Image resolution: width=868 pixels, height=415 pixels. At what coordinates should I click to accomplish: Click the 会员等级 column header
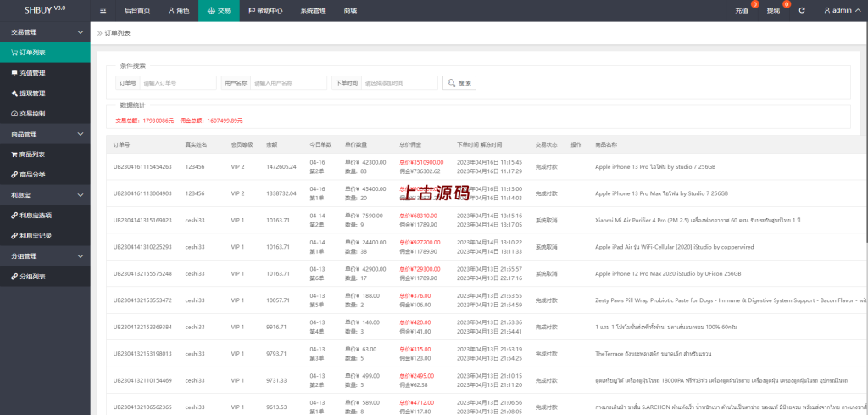(x=242, y=144)
